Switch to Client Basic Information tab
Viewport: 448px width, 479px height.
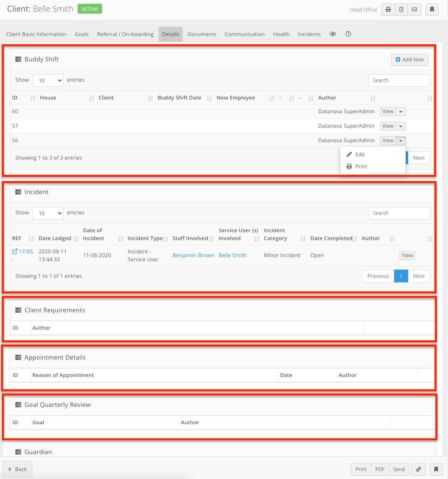coord(37,34)
